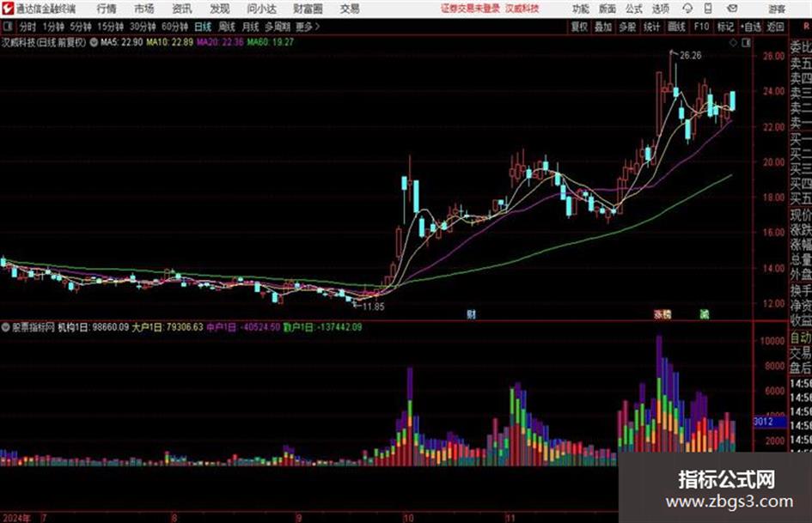812x523 pixels.
Task: Click the 通达信 red logo icon
Action: [x=8, y=9]
